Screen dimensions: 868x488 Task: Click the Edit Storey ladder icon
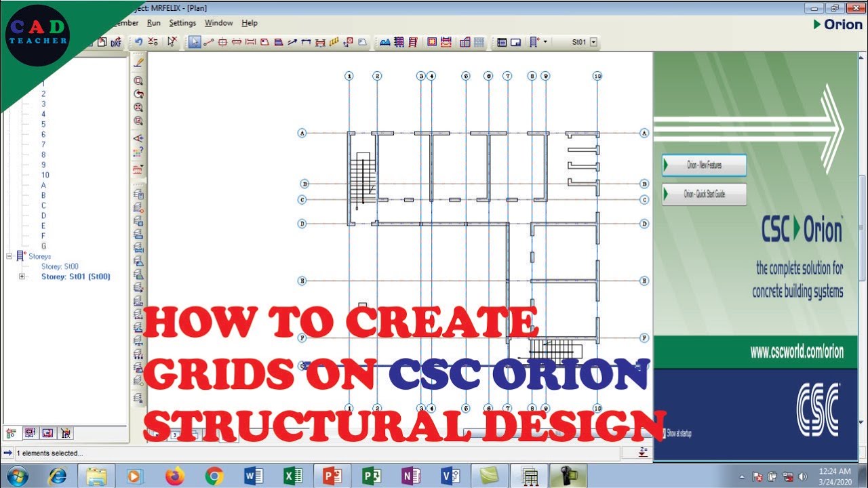pyautogui.click(x=534, y=42)
